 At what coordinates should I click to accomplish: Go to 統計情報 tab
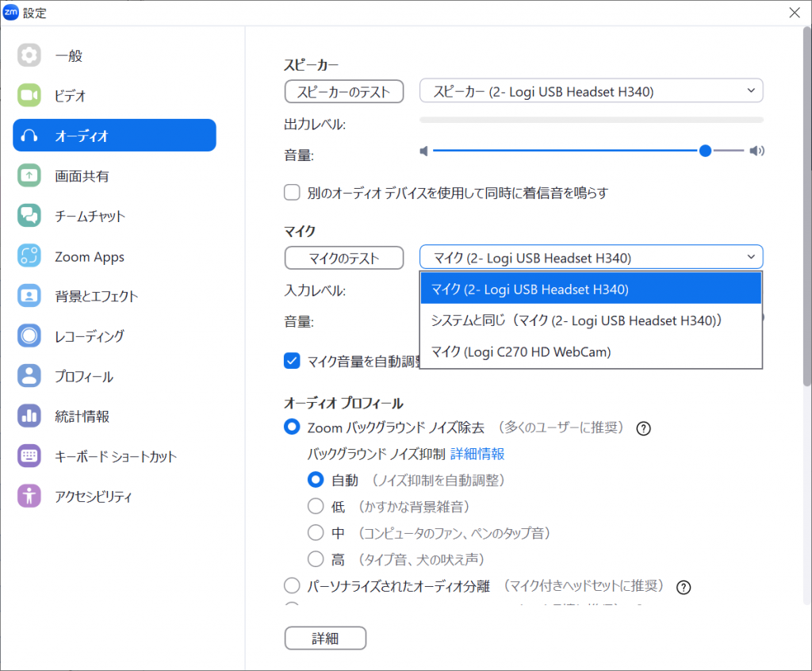114,416
